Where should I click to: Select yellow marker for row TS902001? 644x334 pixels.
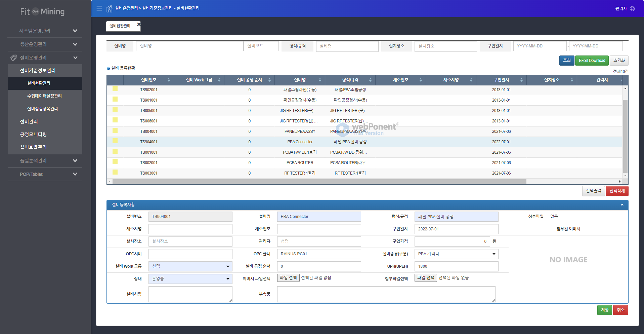tap(115, 89)
